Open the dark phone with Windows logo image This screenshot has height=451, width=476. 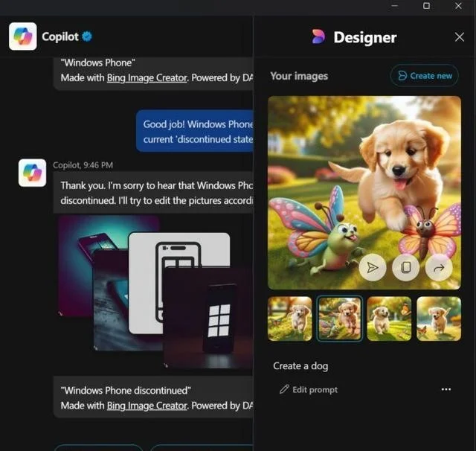210,319
